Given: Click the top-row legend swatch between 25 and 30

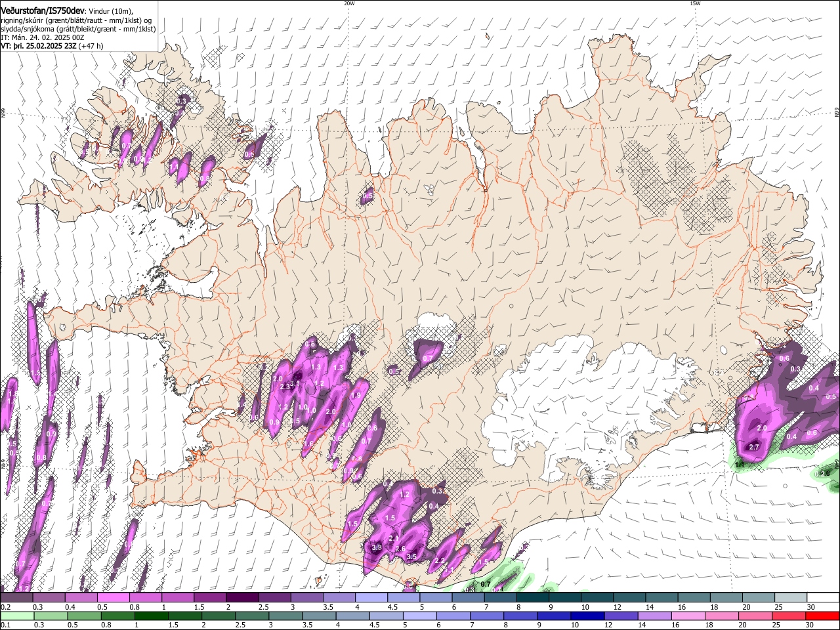Looking at the screenshot, I should click(x=791, y=598).
